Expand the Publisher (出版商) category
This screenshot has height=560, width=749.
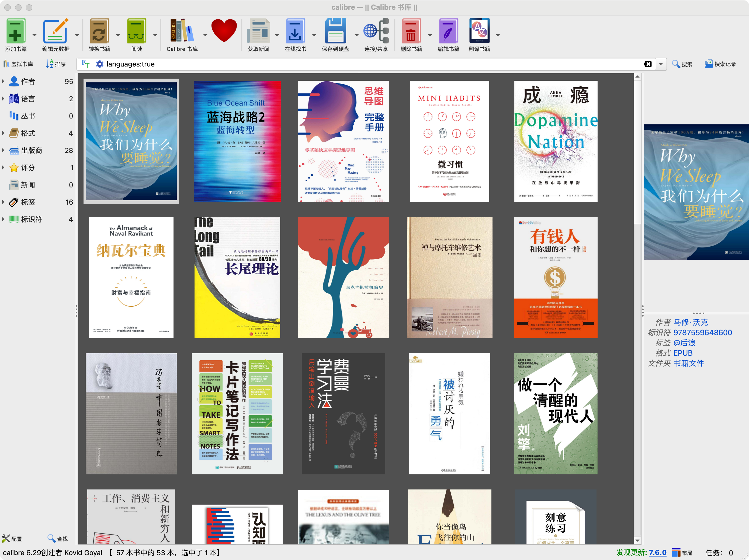(x=3, y=150)
